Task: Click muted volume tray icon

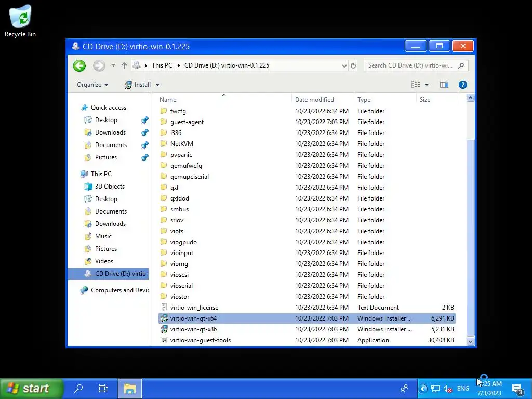Action: tap(447, 389)
